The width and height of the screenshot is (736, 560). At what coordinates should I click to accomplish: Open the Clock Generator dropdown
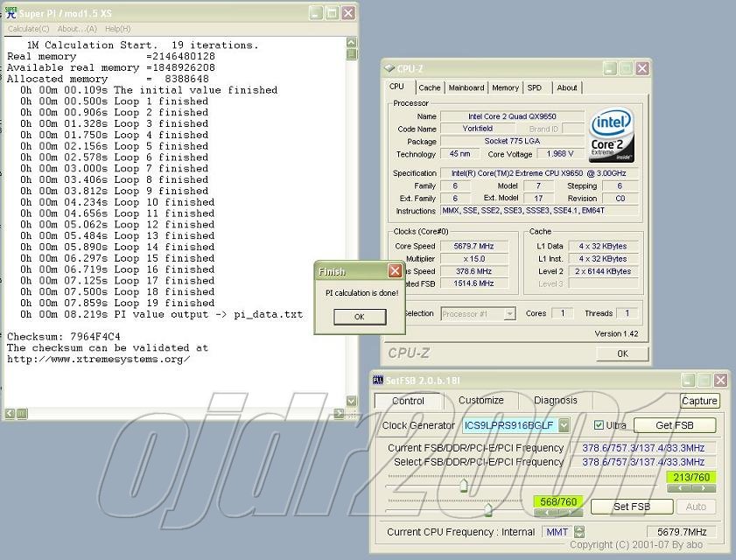564,425
